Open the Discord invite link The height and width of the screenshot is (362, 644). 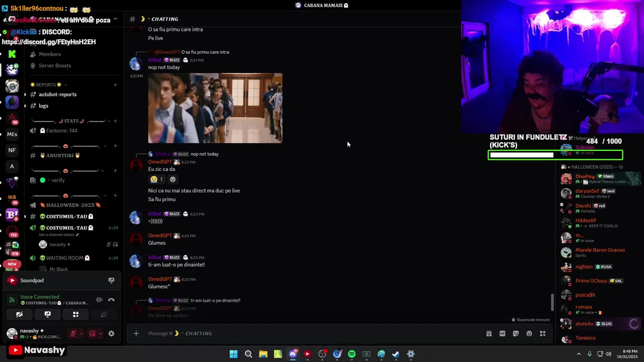pyautogui.click(x=49, y=42)
